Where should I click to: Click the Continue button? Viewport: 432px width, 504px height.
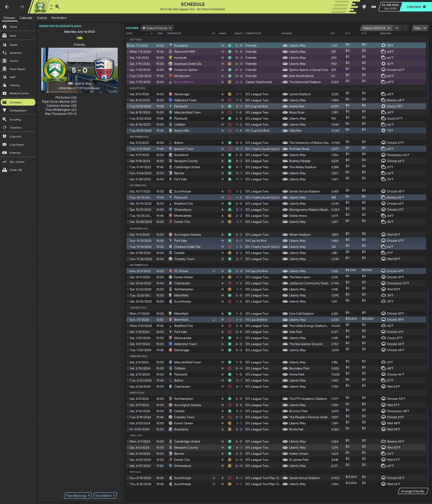tap(416, 7)
